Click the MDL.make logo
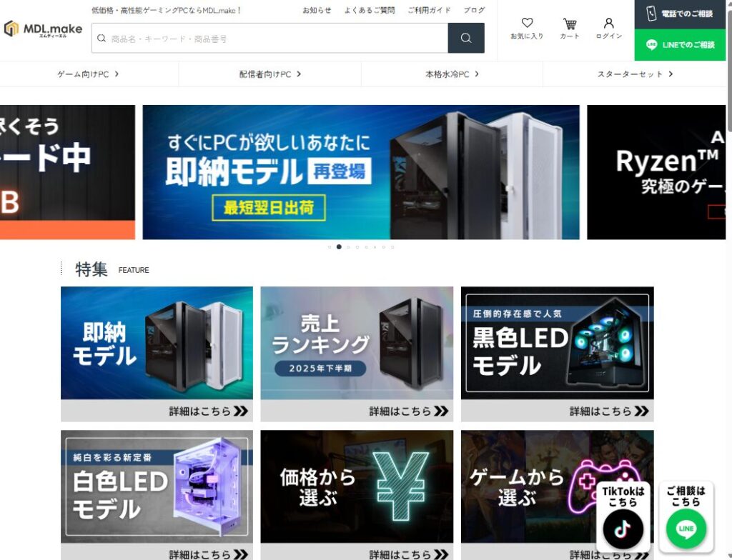 (x=44, y=29)
